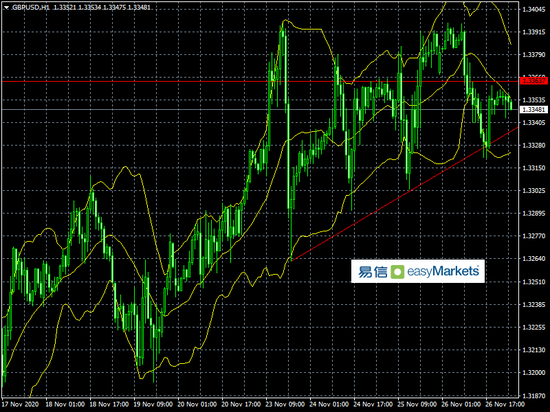The width and height of the screenshot is (550, 412).
Task: Click the 1.33790 price axis label
Action: pyautogui.click(x=534, y=54)
